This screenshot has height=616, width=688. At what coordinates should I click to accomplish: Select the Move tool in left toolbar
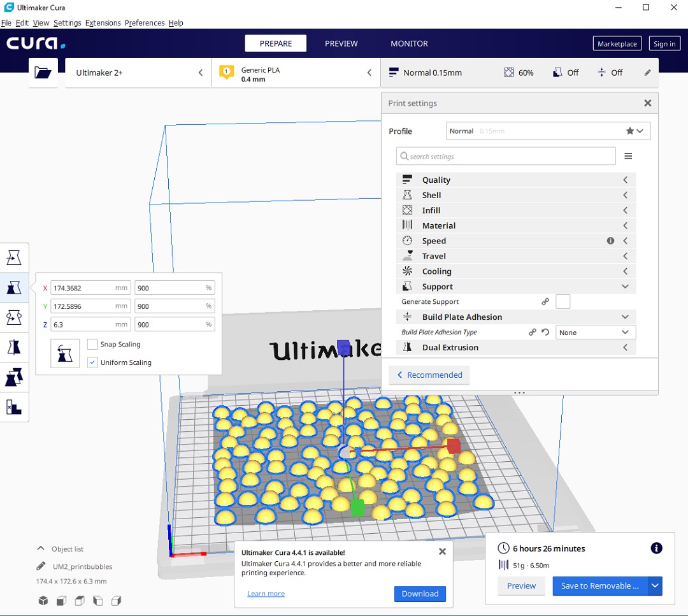(14, 258)
